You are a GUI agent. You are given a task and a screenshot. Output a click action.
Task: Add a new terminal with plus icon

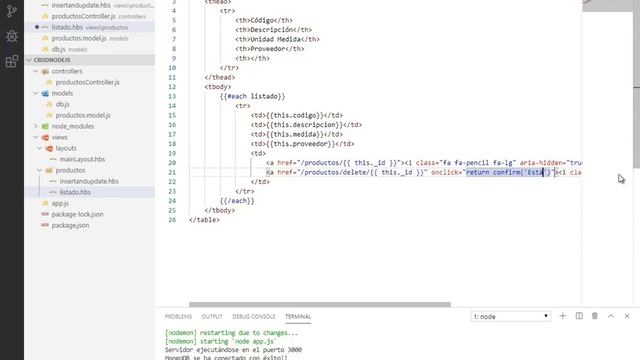562,316
